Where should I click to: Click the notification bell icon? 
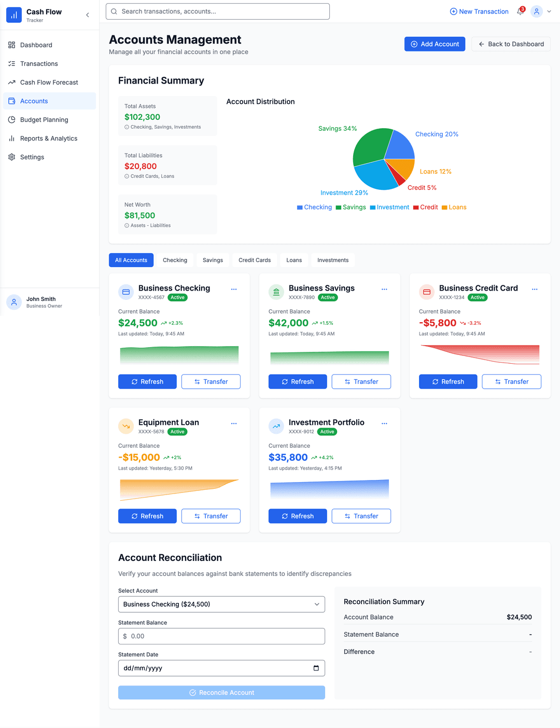[x=519, y=11]
